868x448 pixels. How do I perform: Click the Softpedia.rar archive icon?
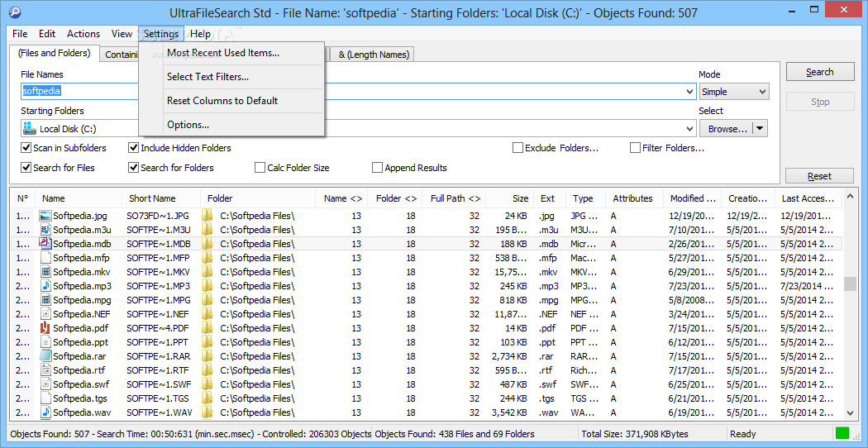[x=45, y=356]
